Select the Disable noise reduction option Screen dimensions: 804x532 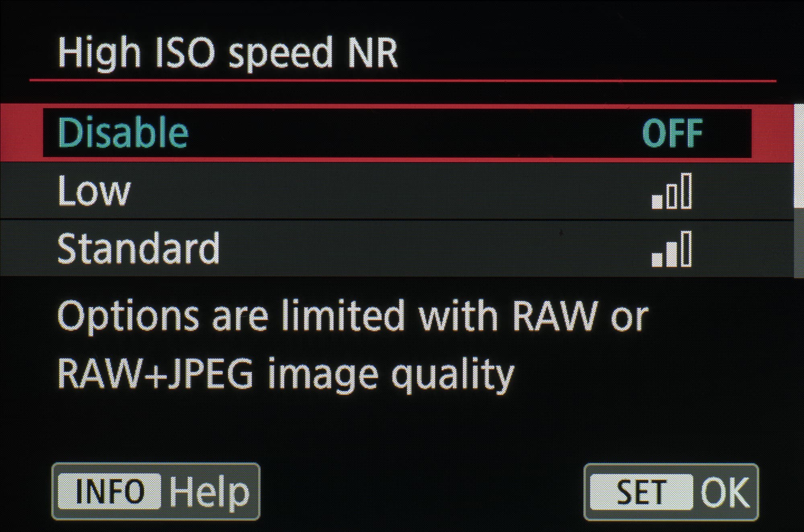pyautogui.click(x=397, y=133)
